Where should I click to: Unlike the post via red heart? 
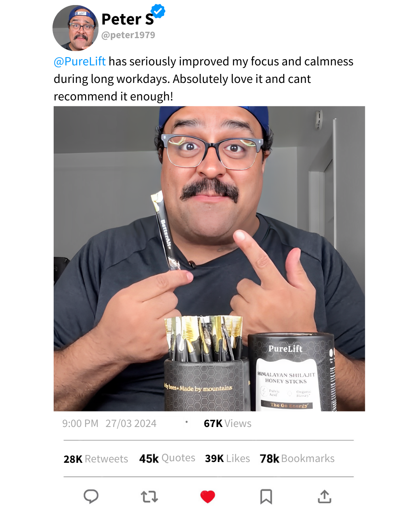[208, 497]
